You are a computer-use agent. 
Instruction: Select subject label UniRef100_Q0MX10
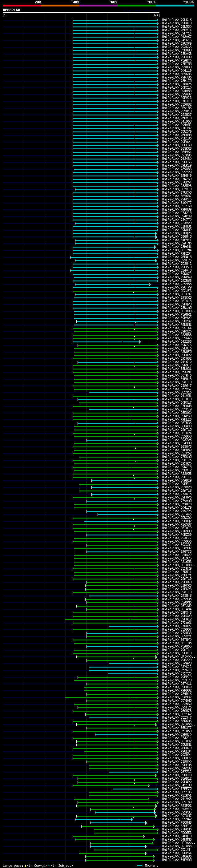point(177,88)
